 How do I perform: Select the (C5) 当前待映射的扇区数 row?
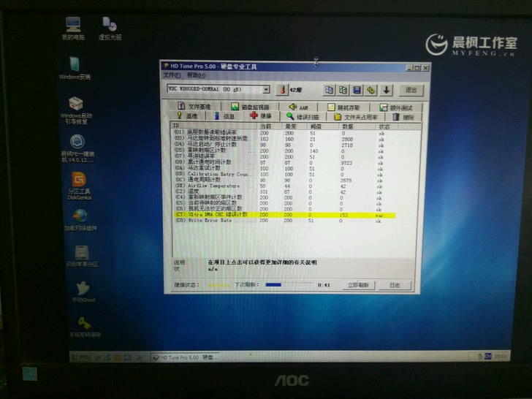tap(281, 203)
